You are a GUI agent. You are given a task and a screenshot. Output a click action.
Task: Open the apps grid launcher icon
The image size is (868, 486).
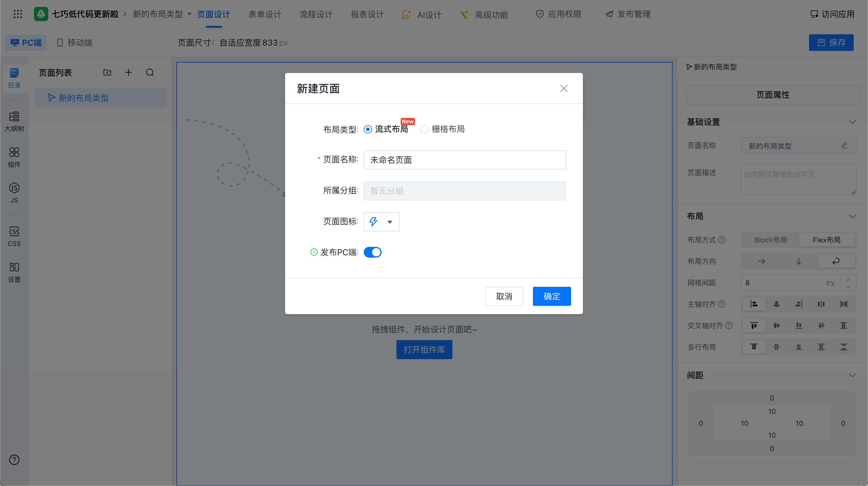(18, 14)
